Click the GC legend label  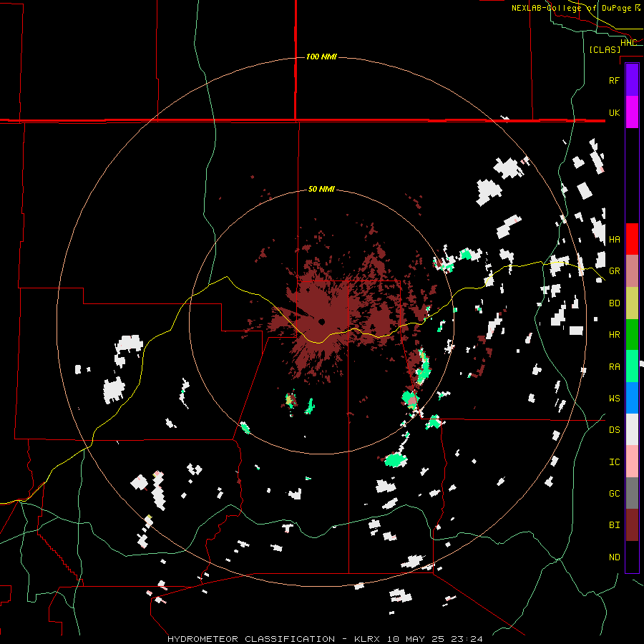pyautogui.click(x=614, y=493)
